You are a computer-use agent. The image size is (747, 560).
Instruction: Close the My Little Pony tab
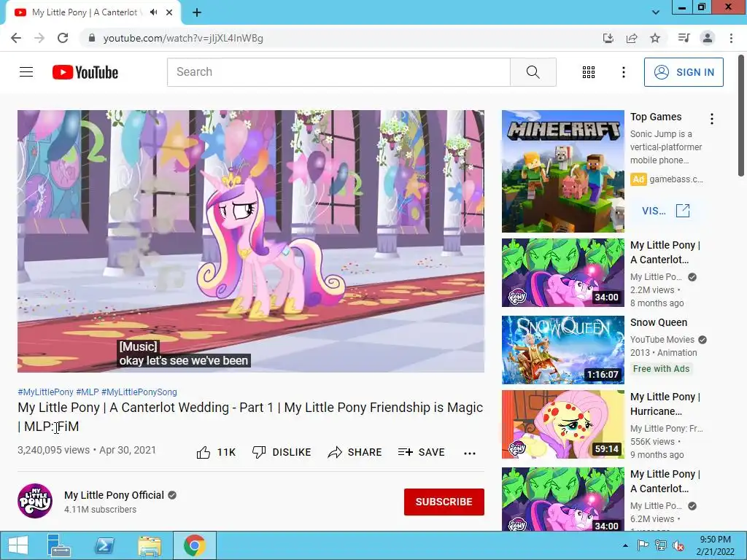169,12
